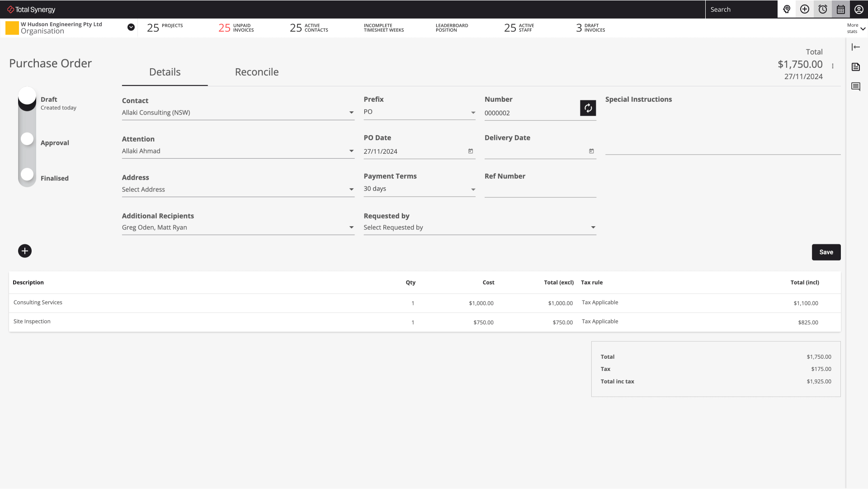
Task: Open the document notes icon on right sidebar
Action: tap(856, 66)
